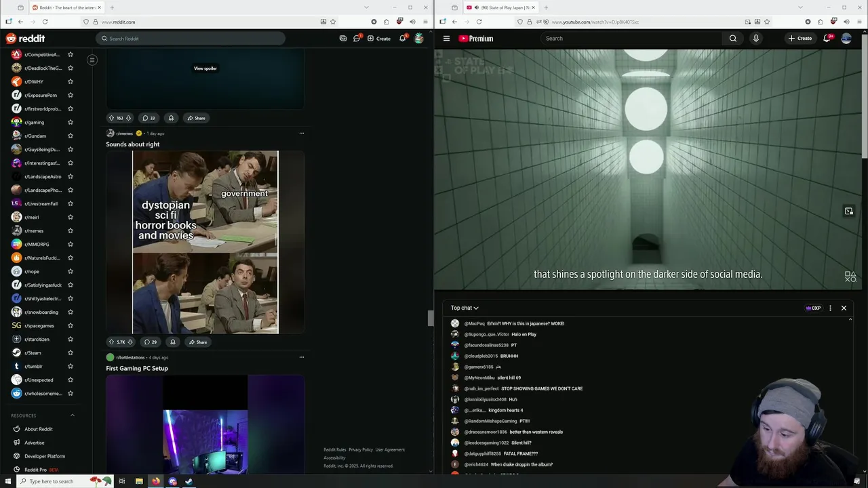This screenshot has height=488, width=868.
Task: Open the Privacy Policy footer link
Action: pyautogui.click(x=361, y=450)
